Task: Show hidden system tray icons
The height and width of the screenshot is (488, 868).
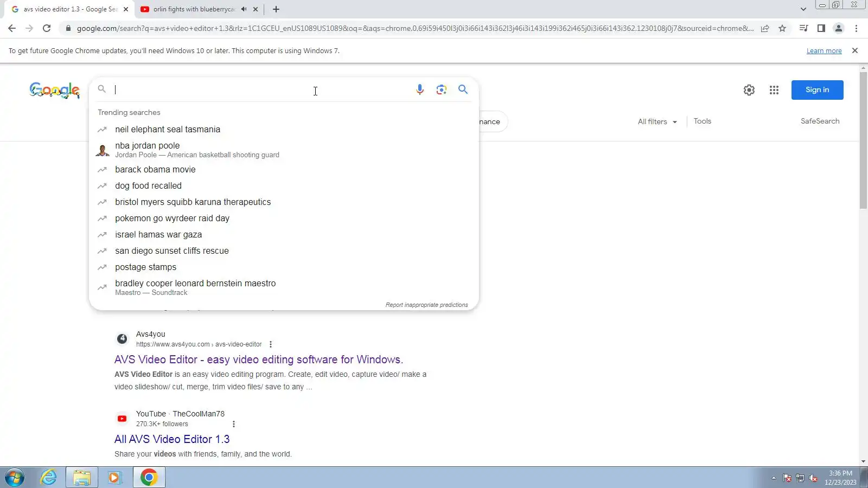Action: pyautogui.click(x=774, y=478)
